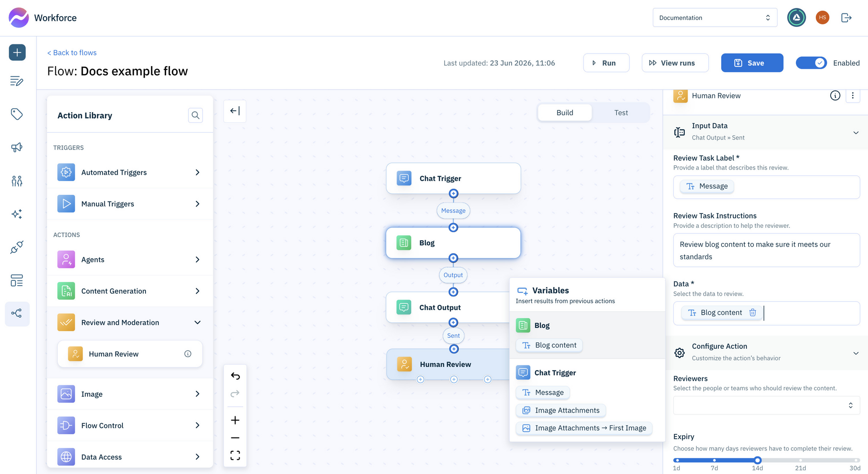Toggle the Enabled flow switch
The height and width of the screenshot is (474, 868).
coord(811,63)
